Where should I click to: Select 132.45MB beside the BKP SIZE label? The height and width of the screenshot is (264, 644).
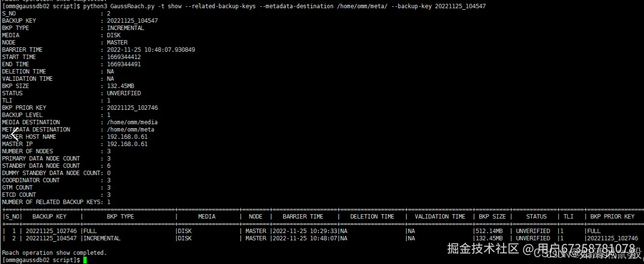(121, 86)
